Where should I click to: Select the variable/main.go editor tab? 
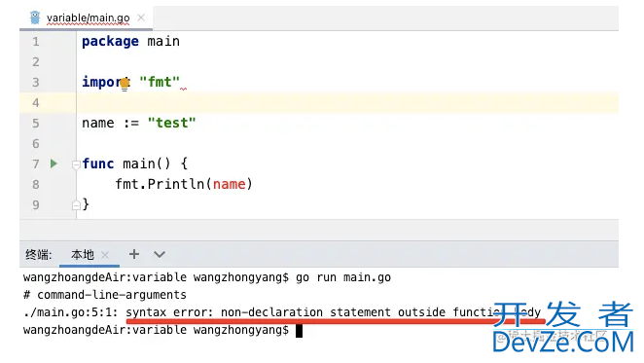pyautogui.click(x=87, y=18)
